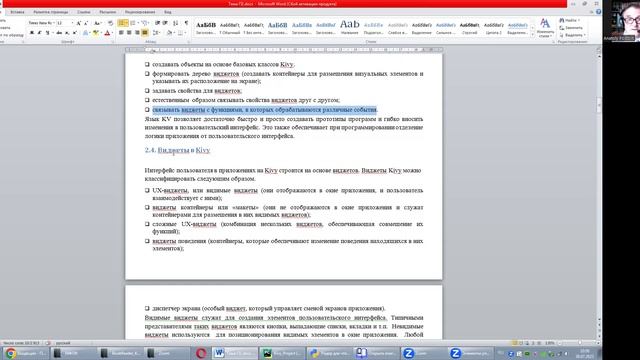Toggle bold formatting
Viewport: 640px width, 360px height.
pyautogui.click(x=31, y=33)
